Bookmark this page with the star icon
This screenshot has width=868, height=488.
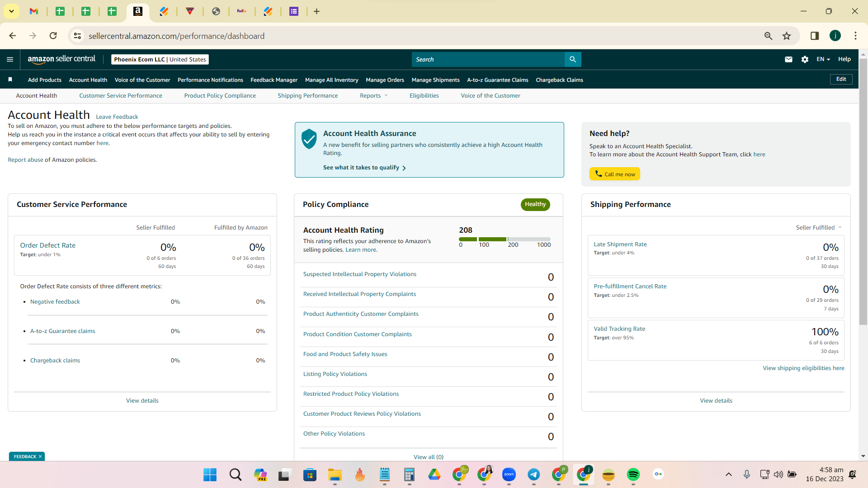coord(787,36)
